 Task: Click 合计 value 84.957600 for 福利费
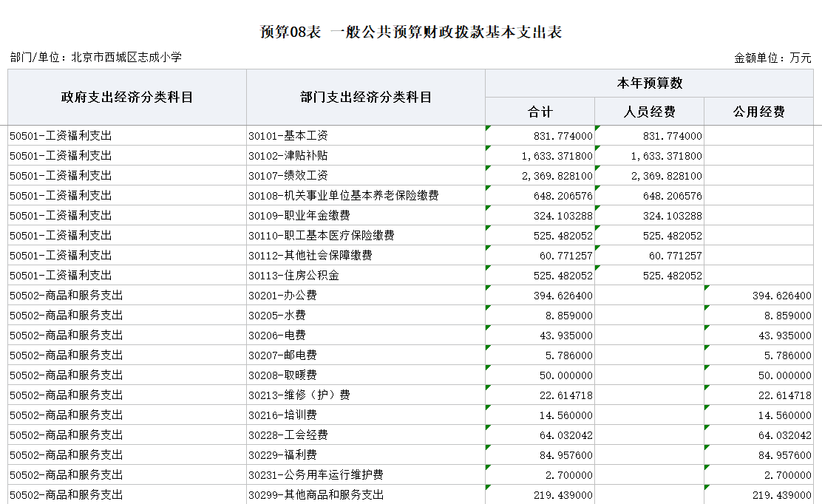pos(540,454)
